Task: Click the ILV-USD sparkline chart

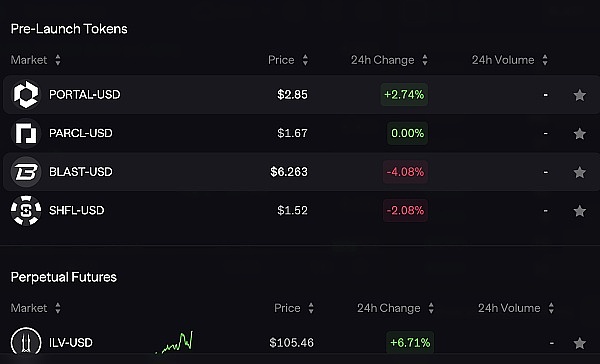Action: [x=174, y=342]
